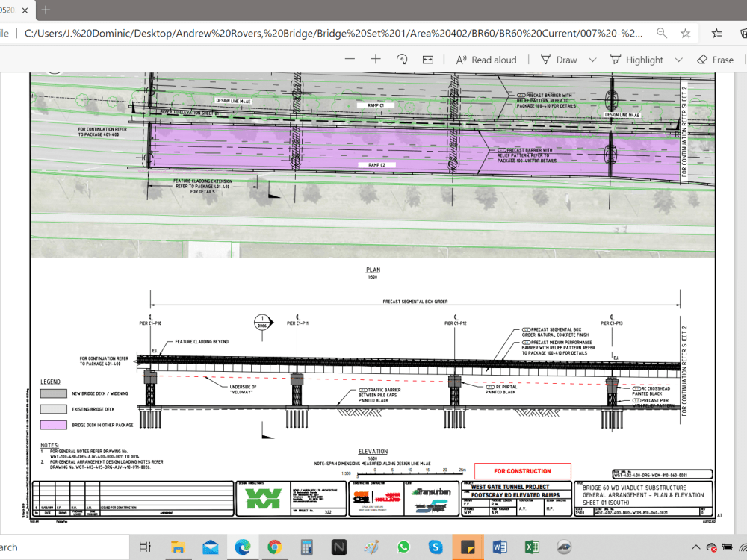
Task: Open the zoom magnifier in the address bar
Action: point(662,33)
